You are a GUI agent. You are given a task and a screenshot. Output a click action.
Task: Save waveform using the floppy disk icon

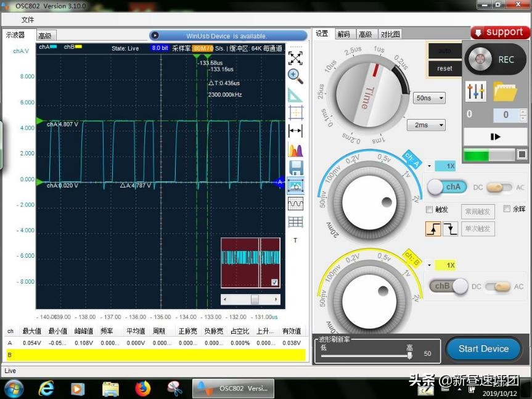click(295, 167)
